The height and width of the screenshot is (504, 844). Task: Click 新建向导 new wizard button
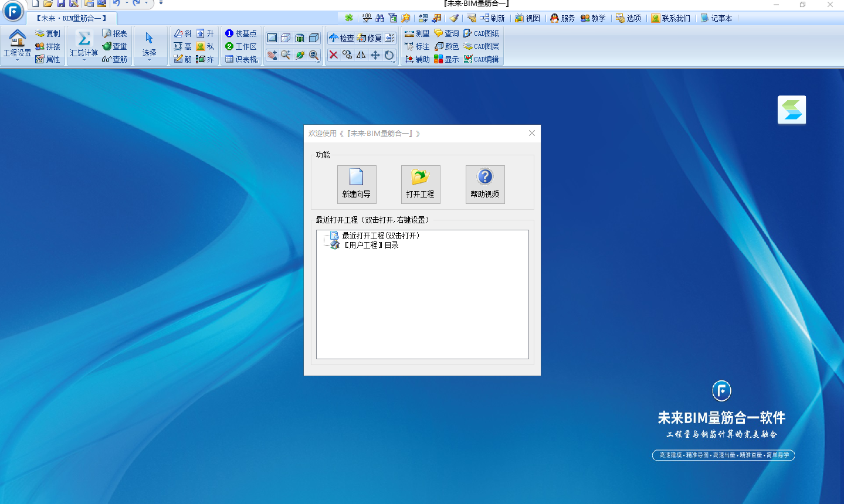point(357,185)
